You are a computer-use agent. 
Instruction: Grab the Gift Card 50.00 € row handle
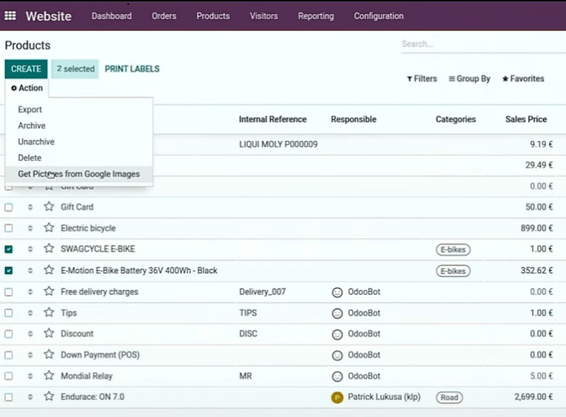tap(30, 207)
